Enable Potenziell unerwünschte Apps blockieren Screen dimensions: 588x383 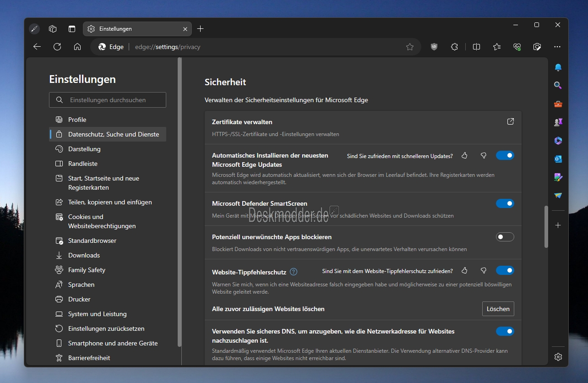[x=505, y=237]
